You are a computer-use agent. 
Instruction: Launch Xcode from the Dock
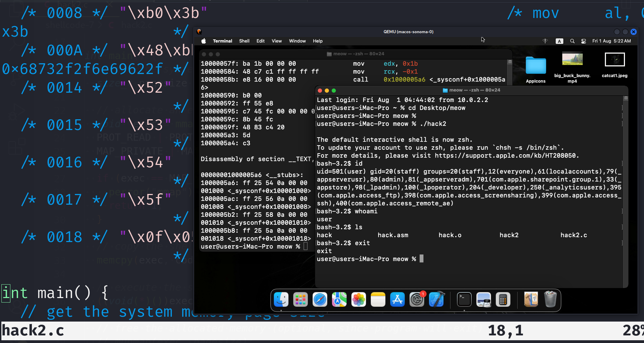tap(436, 299)
